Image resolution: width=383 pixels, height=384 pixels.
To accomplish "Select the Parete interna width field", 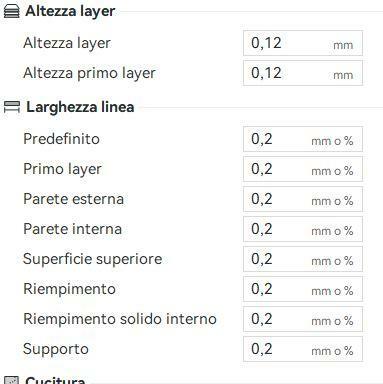I will tap(303, 229).
